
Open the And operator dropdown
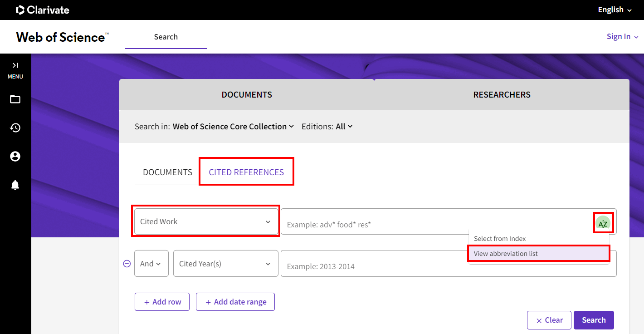pyautogui.click(x=151, y=264)
